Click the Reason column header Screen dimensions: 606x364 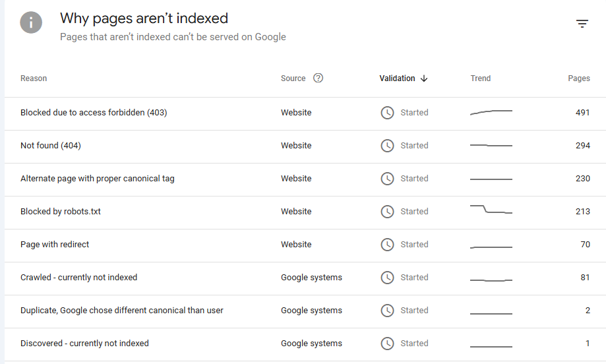point(34,78)
